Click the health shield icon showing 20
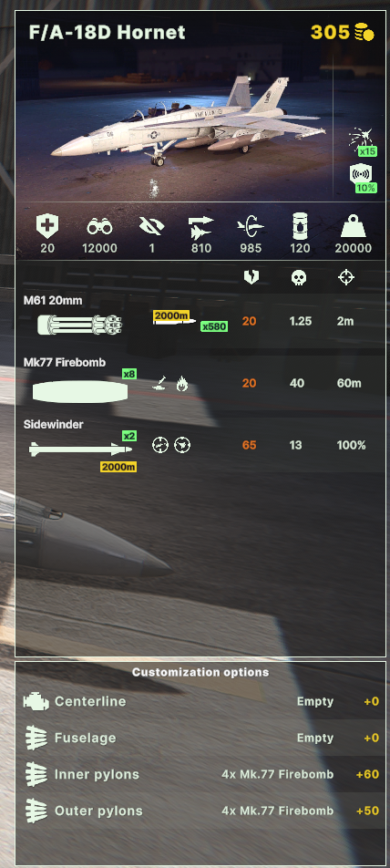This screenshot has height=868, width=390. [x=47, y=226]
